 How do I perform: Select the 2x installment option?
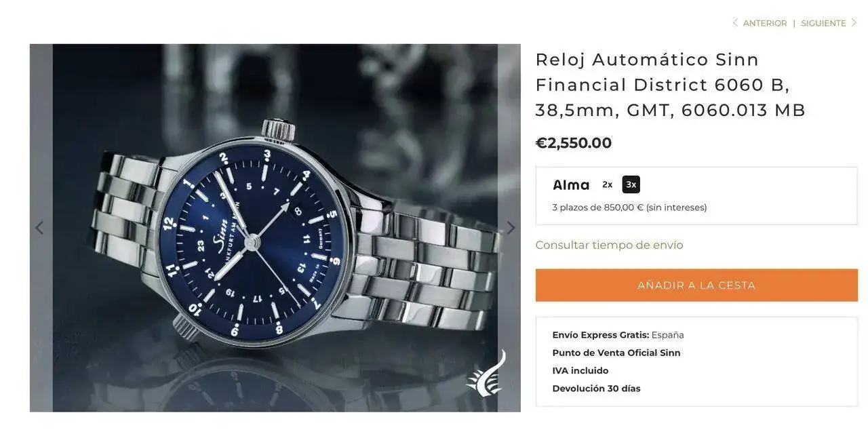[x=608, y=184]
